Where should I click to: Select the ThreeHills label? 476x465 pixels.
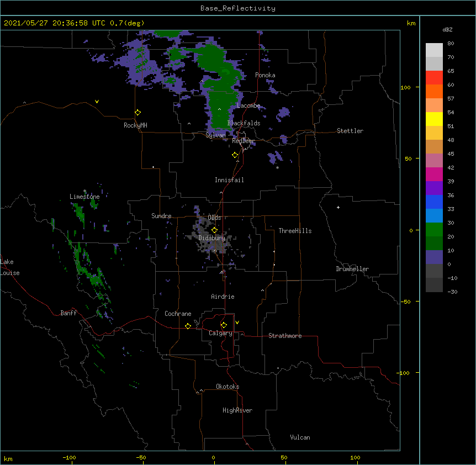pyautogui.click(x=295, y=231)
